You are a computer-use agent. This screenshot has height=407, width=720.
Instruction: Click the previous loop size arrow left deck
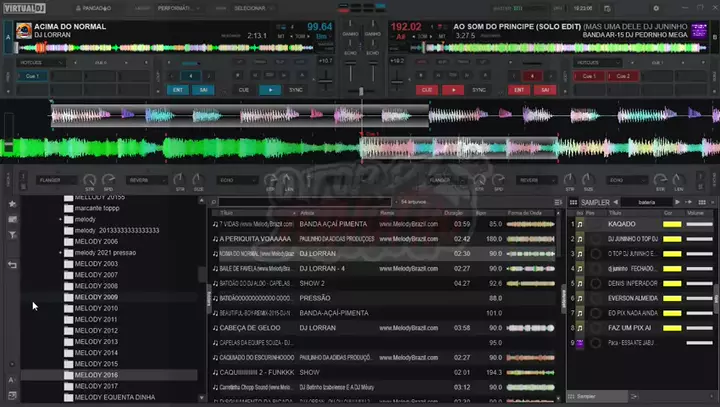(x=172, y=76)
